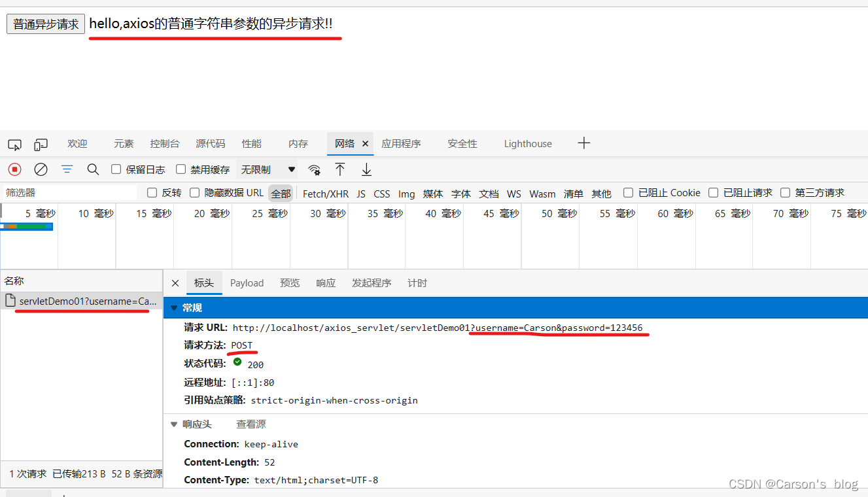
Task: Collapse the 常规 General section
Action: [x=174, y=308]
